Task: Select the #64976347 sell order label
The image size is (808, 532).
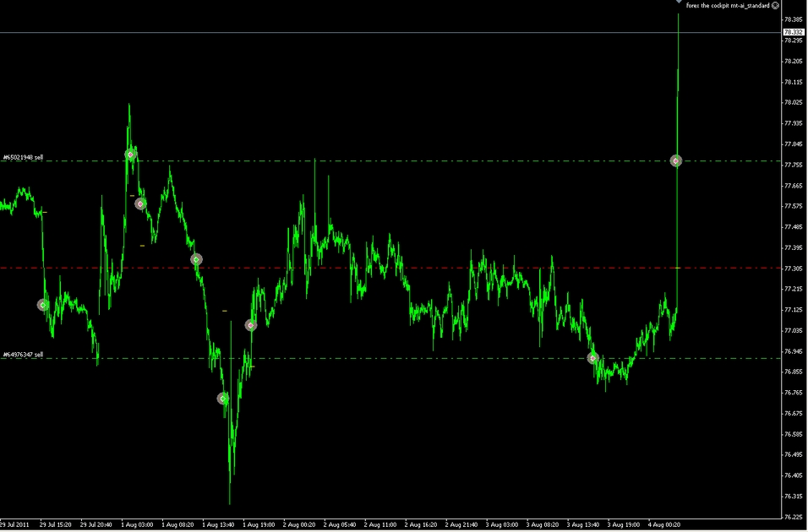Action: point(23,355)
